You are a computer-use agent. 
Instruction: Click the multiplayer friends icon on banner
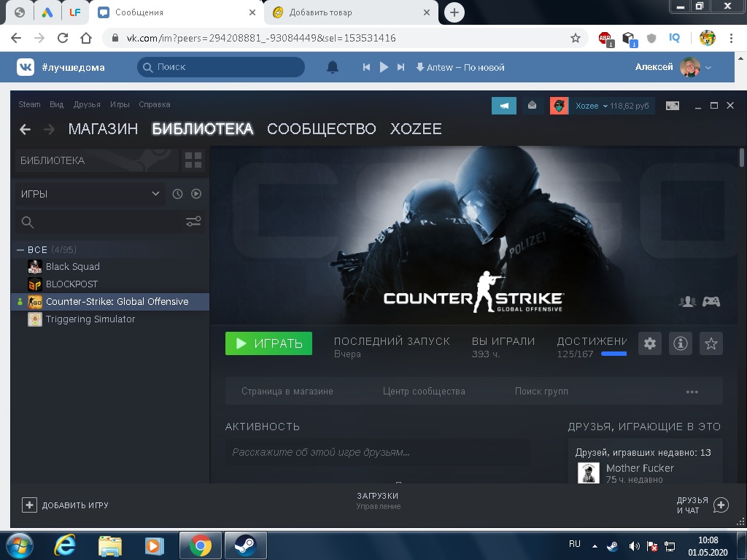pos(687,301)
